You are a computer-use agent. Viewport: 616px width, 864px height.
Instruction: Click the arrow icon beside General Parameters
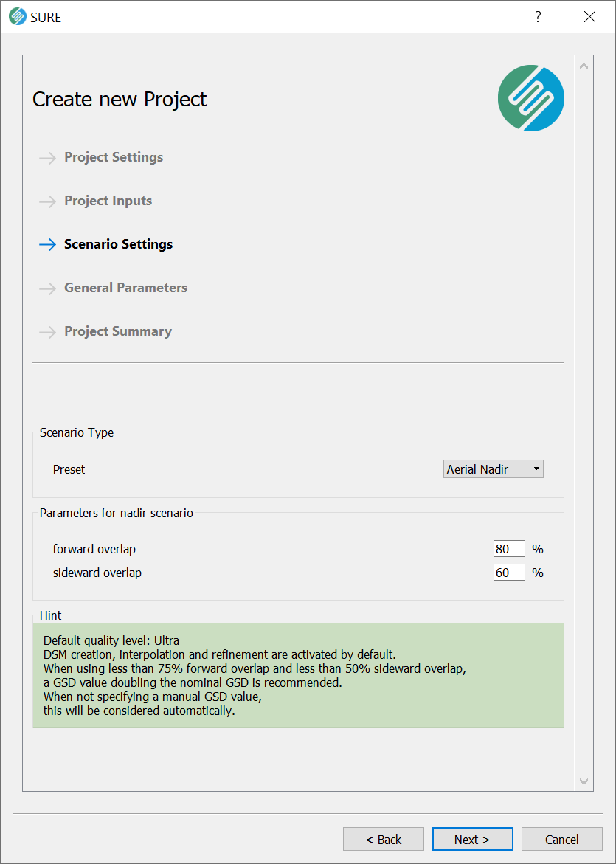(x=47, y=288)
